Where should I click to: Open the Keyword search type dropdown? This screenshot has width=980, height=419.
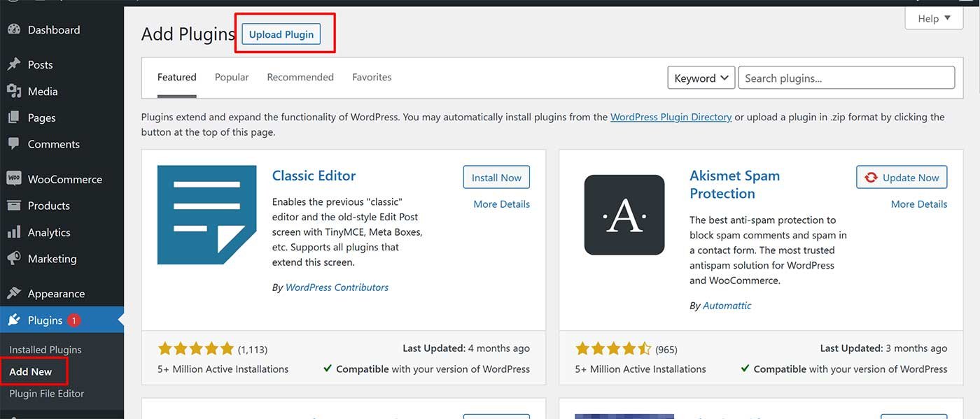701,78
